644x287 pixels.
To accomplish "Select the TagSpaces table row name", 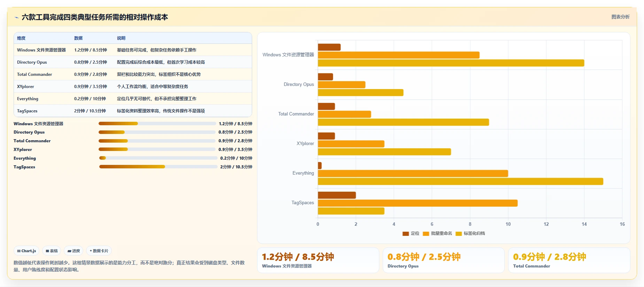I will click(x=27, y=111).
